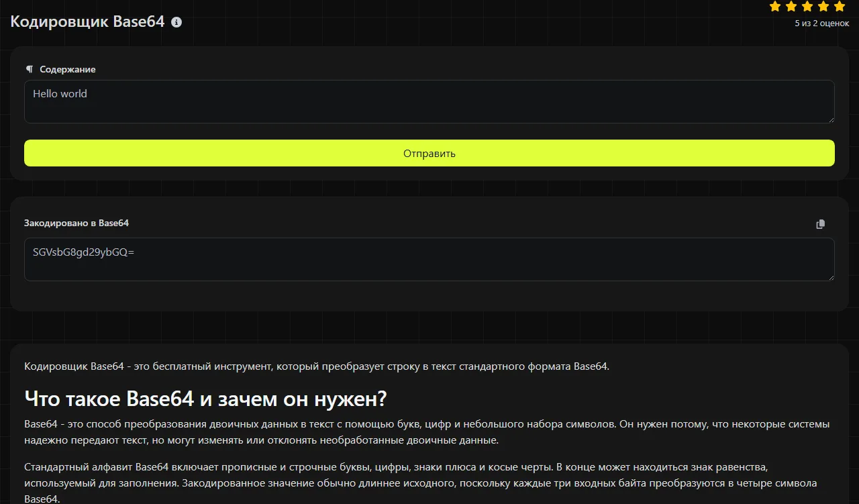Click the Содержание field label
859x504 pixels.
[67, 69]
